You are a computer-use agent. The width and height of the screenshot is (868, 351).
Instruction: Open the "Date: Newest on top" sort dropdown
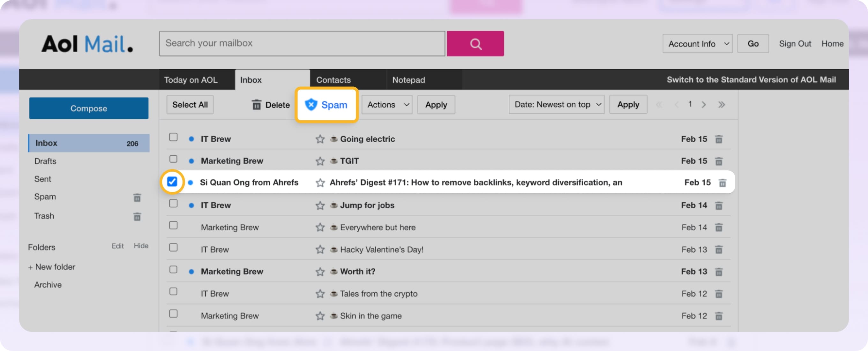tap(556, 104)
